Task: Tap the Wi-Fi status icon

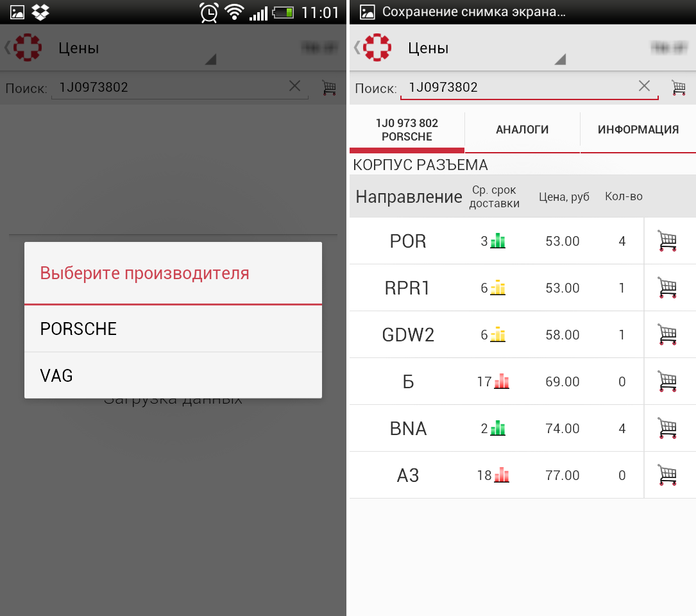Action: tap(234, 12)
